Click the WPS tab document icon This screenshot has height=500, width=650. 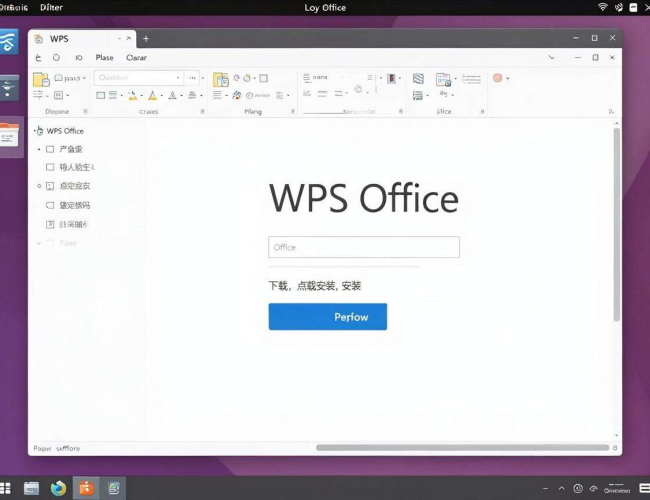point(39,39)
